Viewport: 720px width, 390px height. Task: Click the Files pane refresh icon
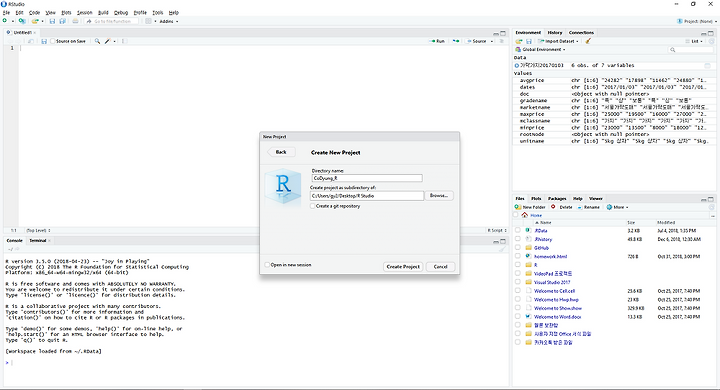pyautogui.click(x=711, y=207)
